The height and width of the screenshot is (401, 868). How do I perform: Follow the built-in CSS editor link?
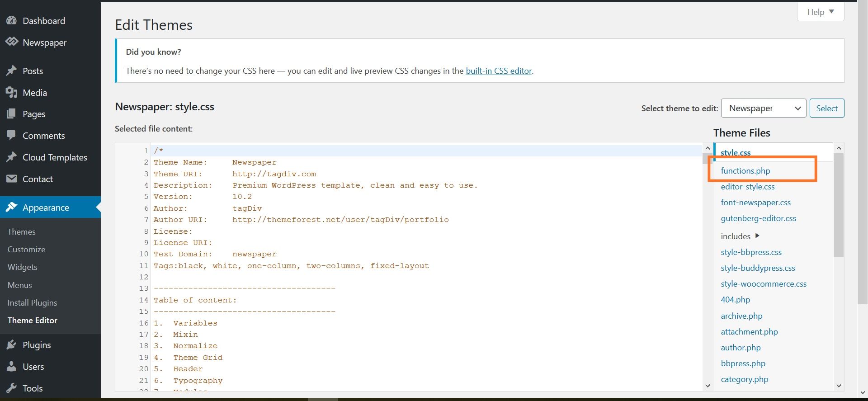click(x=499, y=71)
